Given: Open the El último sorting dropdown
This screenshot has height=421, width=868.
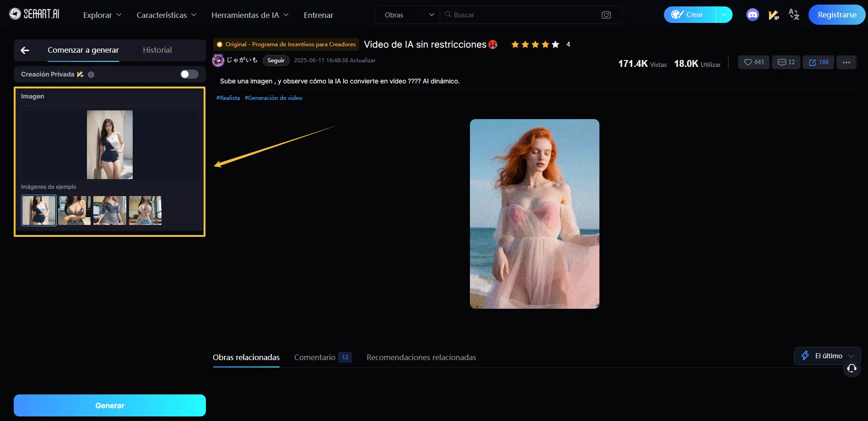Looking at the screenshot, I should tap(827, 355).
